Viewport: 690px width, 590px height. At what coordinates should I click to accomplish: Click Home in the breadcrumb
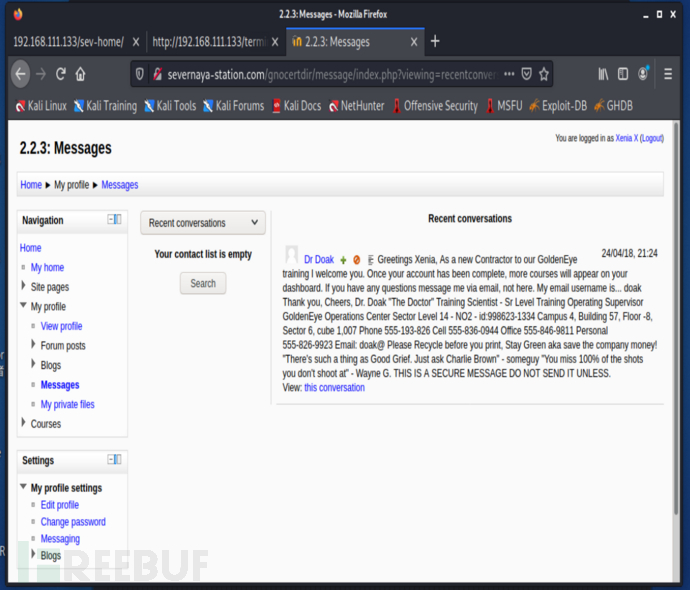[x=31, y=185]
